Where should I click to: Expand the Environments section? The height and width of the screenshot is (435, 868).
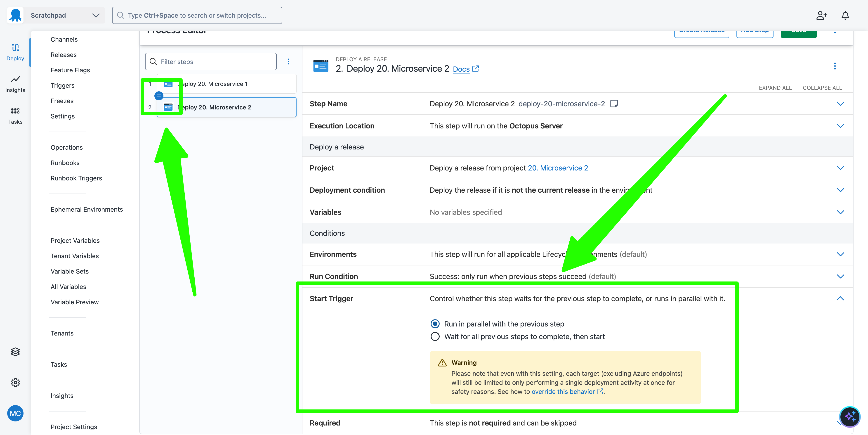pos(840,254)
